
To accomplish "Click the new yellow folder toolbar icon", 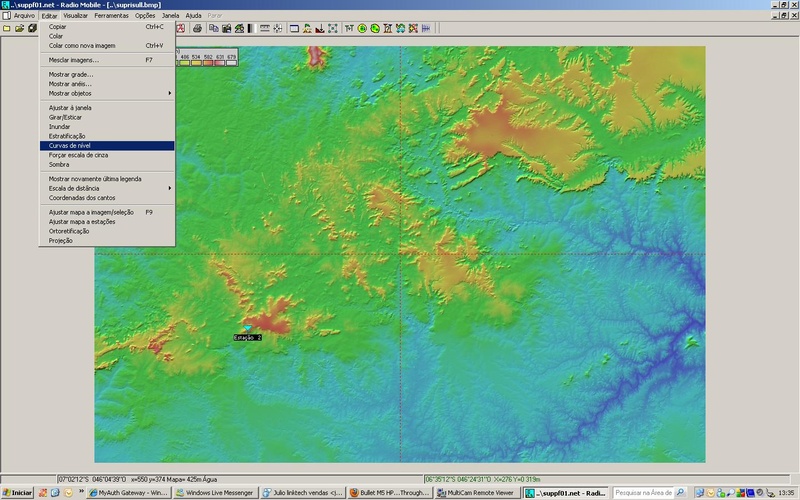I will tap(7, 28).
